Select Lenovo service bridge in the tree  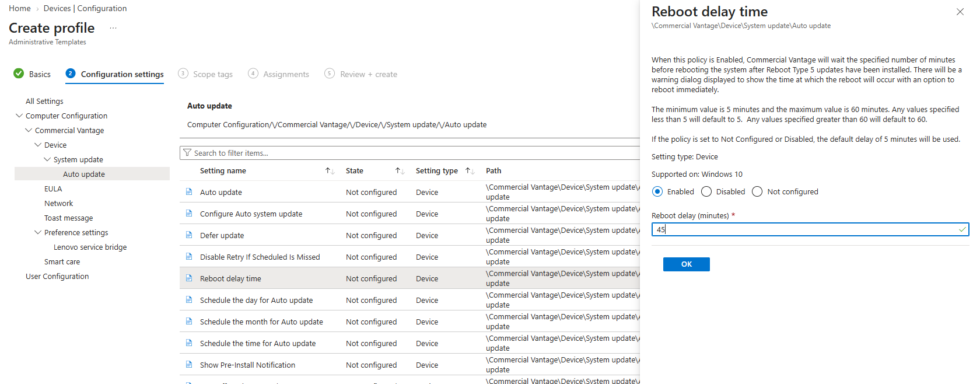(90, 247)
